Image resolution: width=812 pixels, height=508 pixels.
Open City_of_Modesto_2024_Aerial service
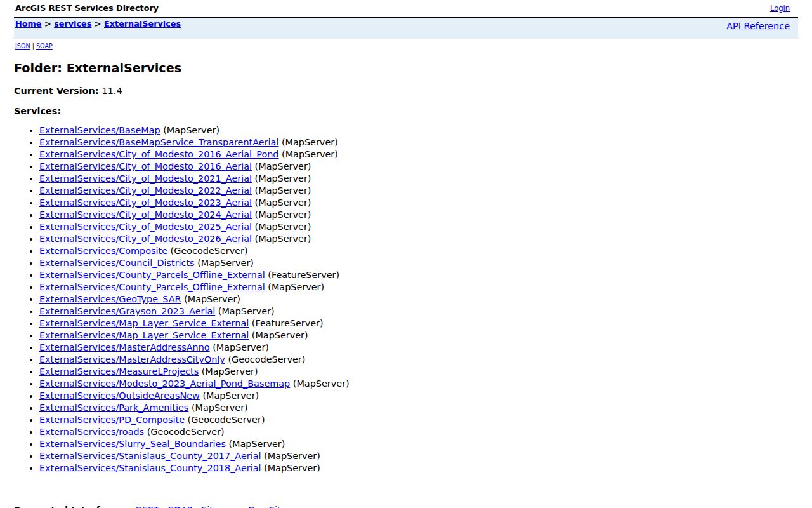click(145, 215)
